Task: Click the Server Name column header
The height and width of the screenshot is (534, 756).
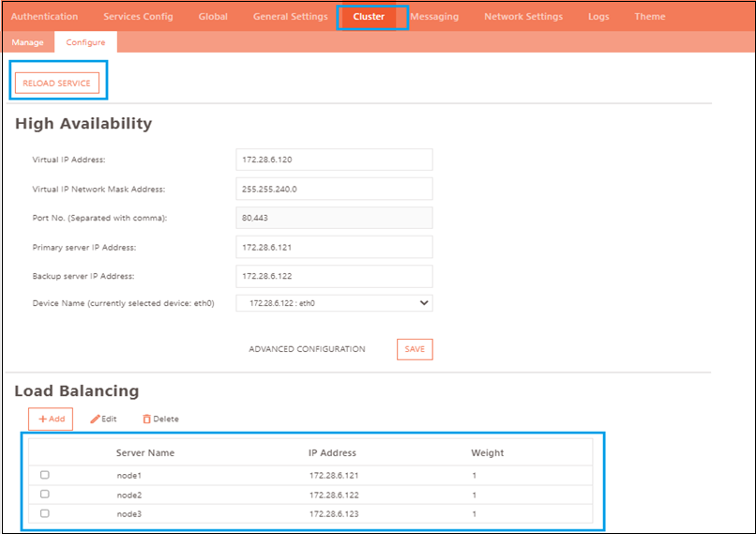Action: click(x=145, y=453)
